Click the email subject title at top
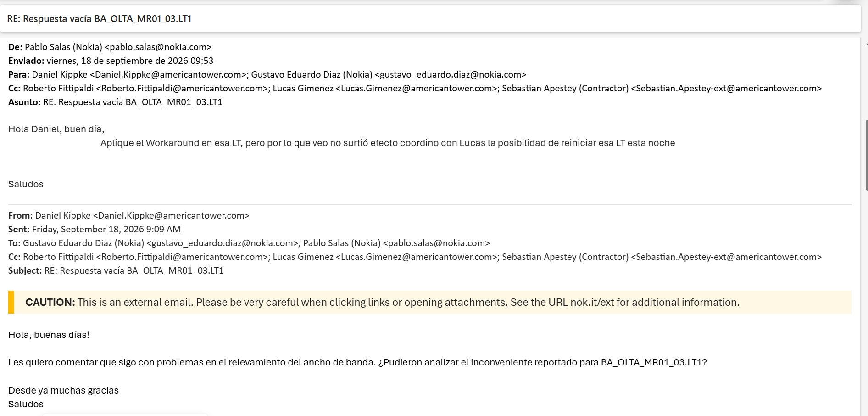868x416 pixels. 99,19
